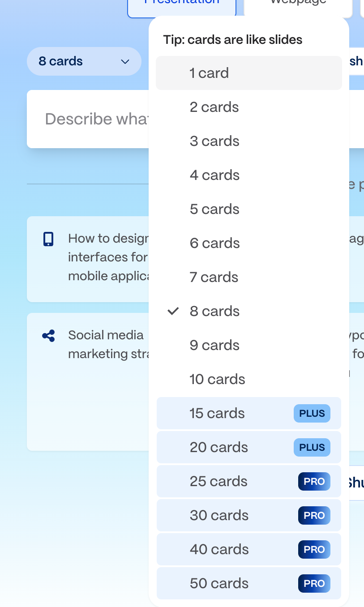Open the 8 cards dropdown via its chevron

pyautogui.click(x=124, y=61)
